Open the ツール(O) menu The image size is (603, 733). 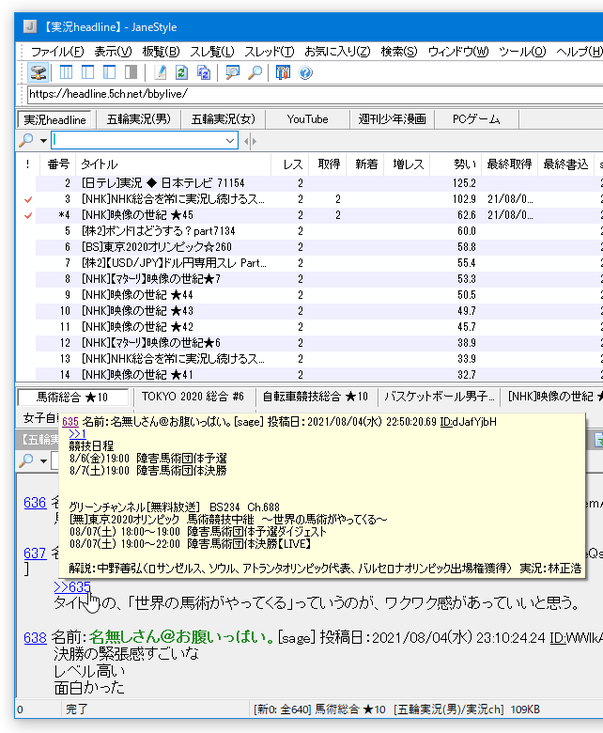point(522,51)
